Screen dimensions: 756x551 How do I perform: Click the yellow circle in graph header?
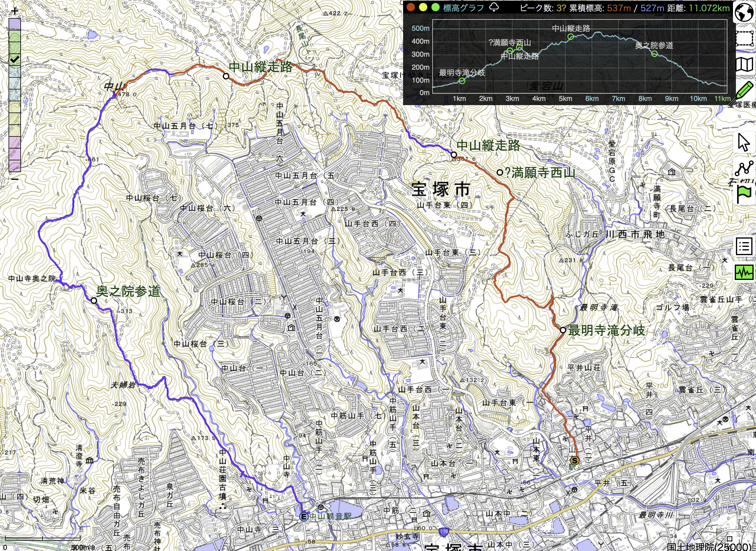423,7
